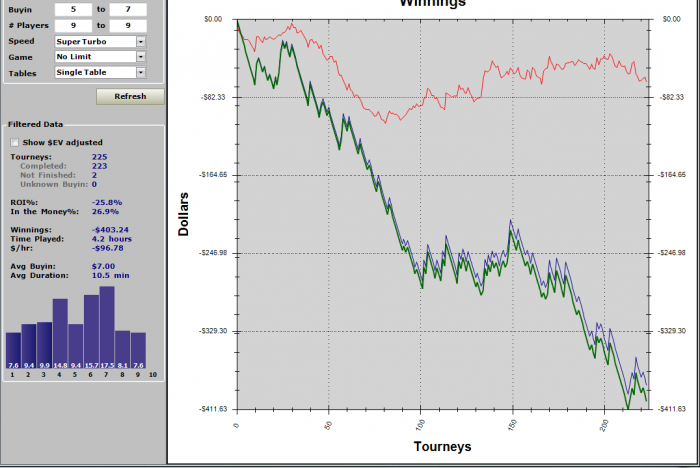700x468 pixels.
Task: Click the Winnings value -$403.24
Action: pyautogui.click(x=110, y=230)
